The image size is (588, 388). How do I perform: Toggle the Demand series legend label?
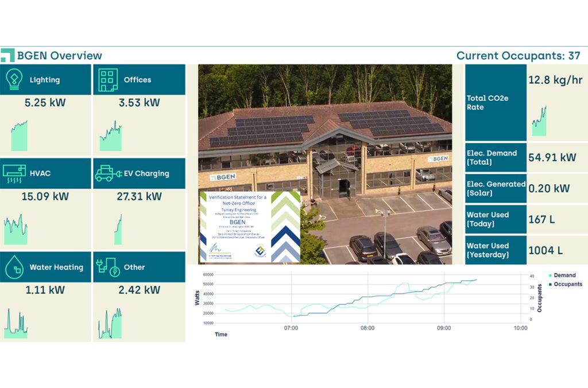point(564,276)
